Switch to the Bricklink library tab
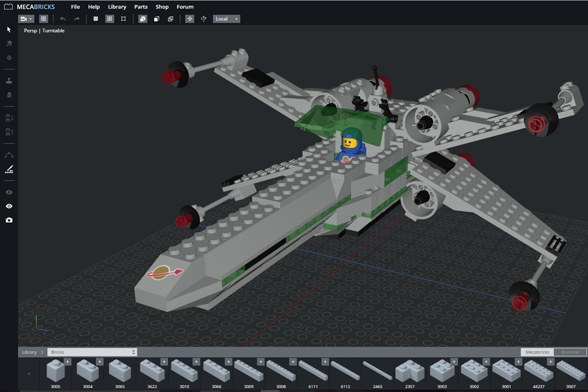Viewport: 588px width, 392px height. (570, 352)
